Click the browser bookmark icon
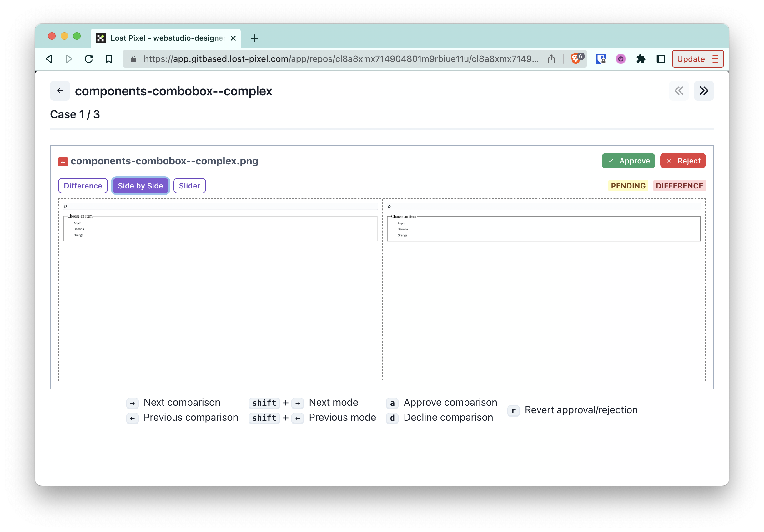The width and height of the screenshot is (764, 532). pos(108,59)
